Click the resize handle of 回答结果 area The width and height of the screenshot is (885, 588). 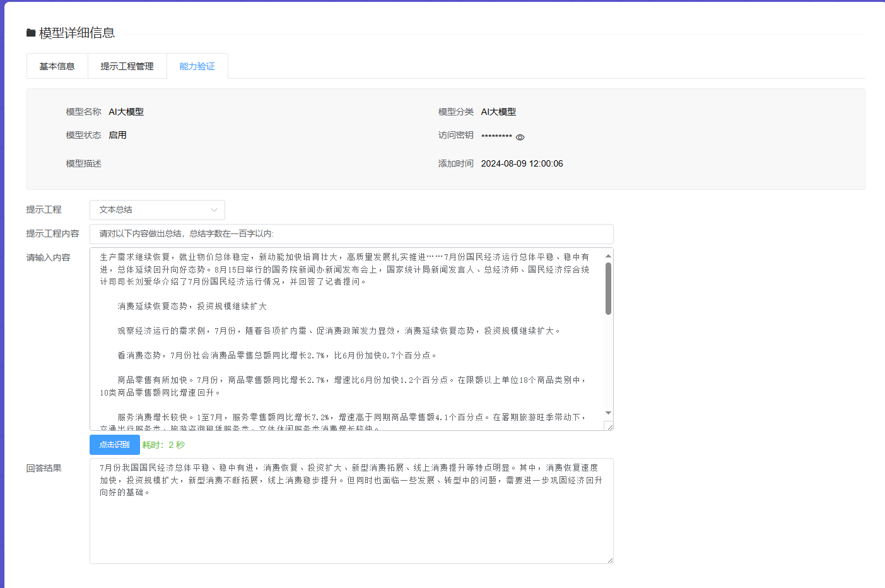pos(609,560)
